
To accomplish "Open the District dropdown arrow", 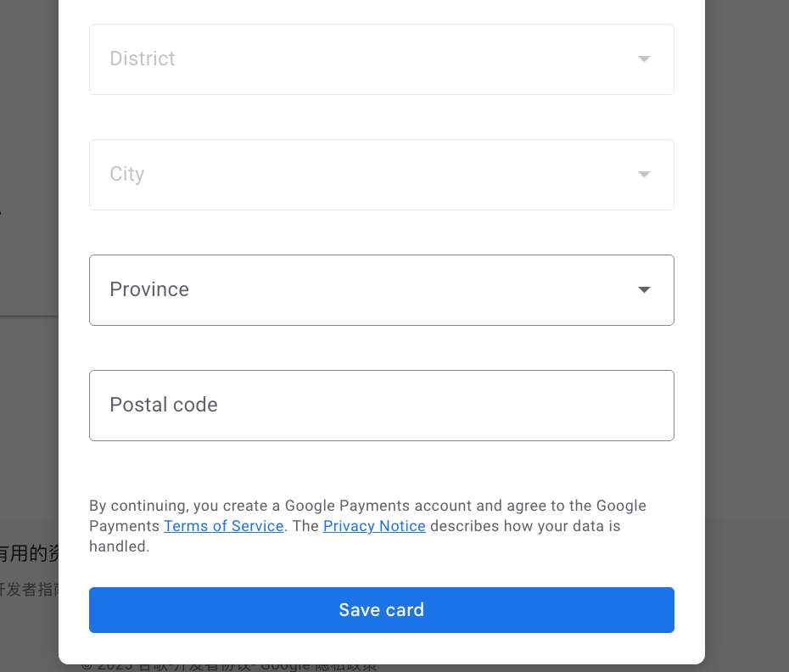I will (644, 59).
